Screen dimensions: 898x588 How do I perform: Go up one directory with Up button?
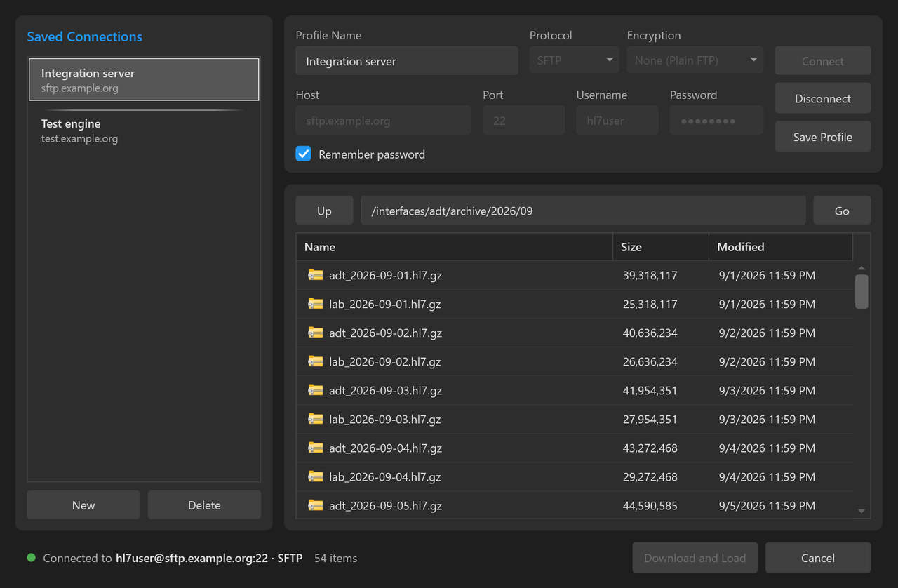point(324,211)
